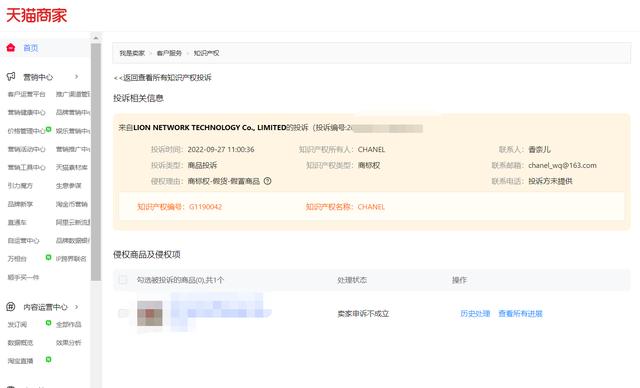Click the round icon beside 内容运营中心
640x388 pixels.
tap(11, 307)
